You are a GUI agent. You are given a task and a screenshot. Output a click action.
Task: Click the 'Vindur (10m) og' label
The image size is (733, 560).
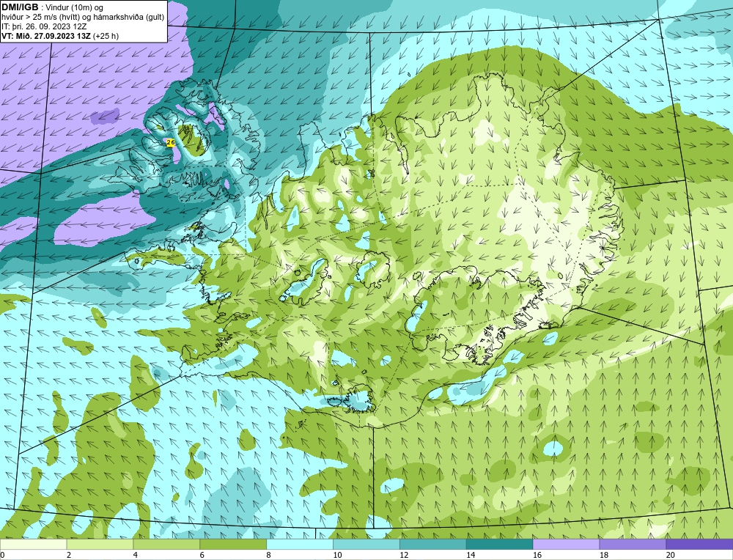75,8
